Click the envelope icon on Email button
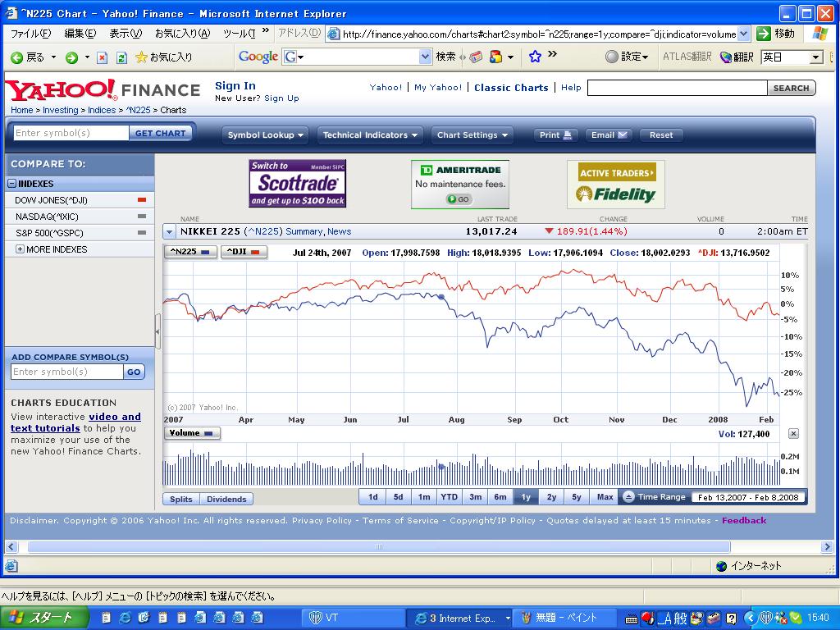The width and height of the screenshot is (840, 630). tap(623, 135)
